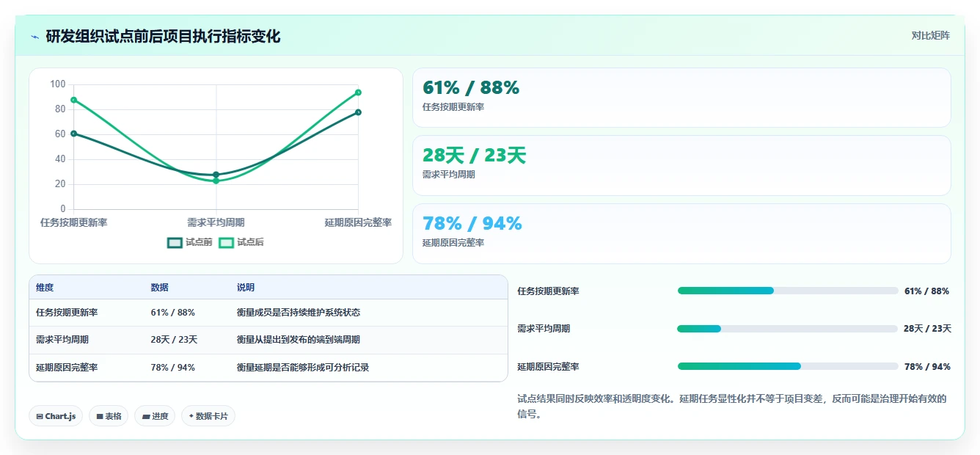Click the 试点后 legend color box

(x=226, y=243)
